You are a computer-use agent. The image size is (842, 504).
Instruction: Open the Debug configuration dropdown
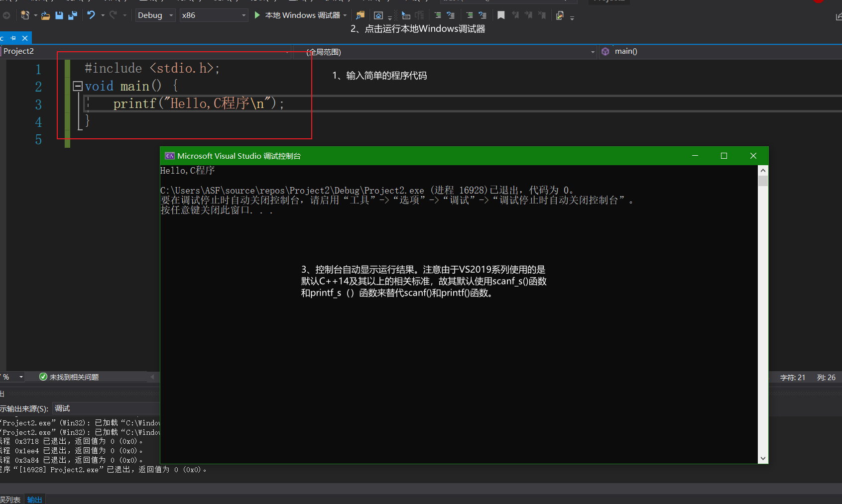coord(155,15)
